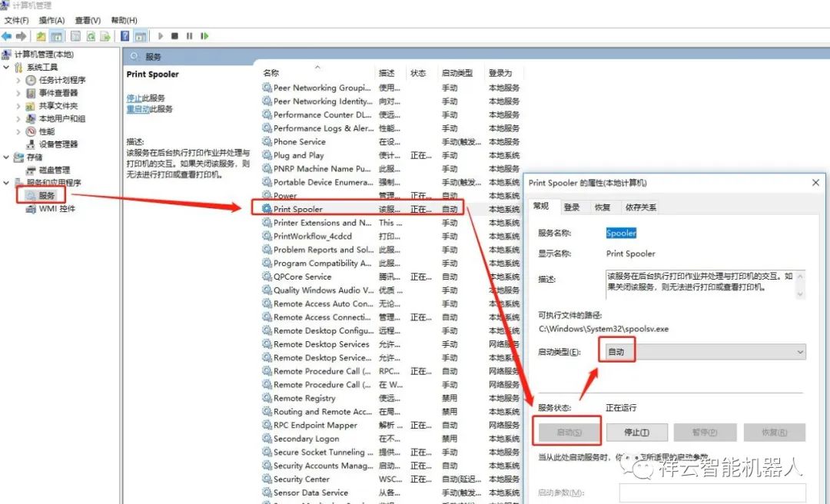Select the 设备管理器 icon
Image resolution: width=830 pixels, height=504 pixels.
[x=31, y=144]
